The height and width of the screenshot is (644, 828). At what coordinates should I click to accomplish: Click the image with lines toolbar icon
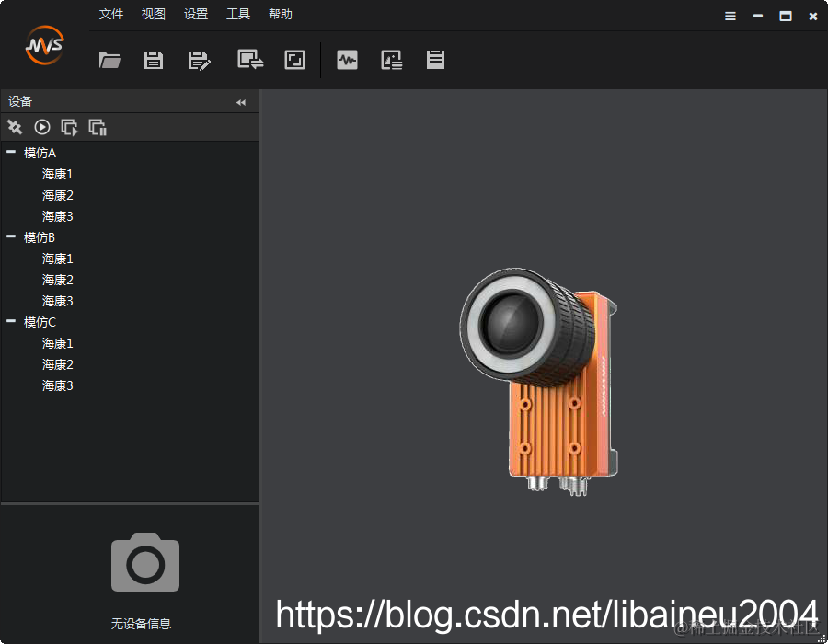391,60
